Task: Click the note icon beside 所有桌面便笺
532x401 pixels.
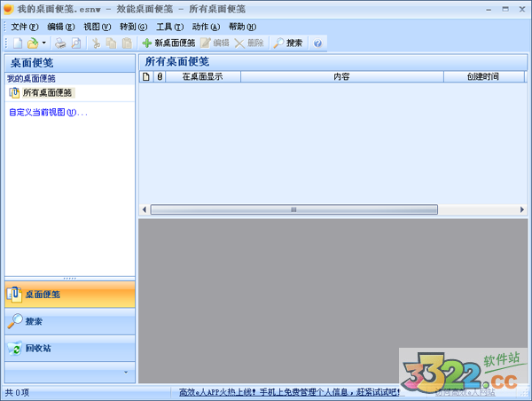Action: [14, 92]
